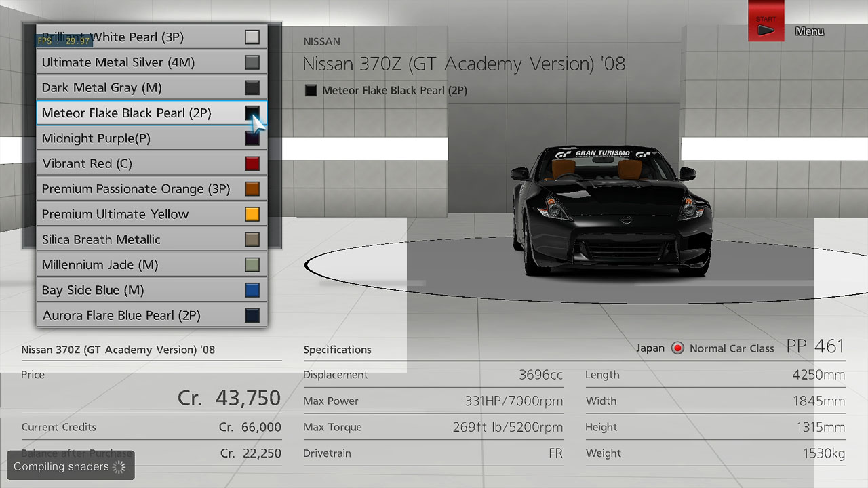Choose Midnight Purple(P) paint option

tap(152, 138)
